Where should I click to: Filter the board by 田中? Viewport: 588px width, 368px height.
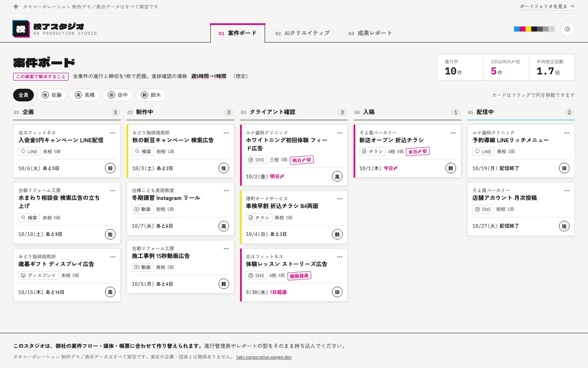pos(118,95)
